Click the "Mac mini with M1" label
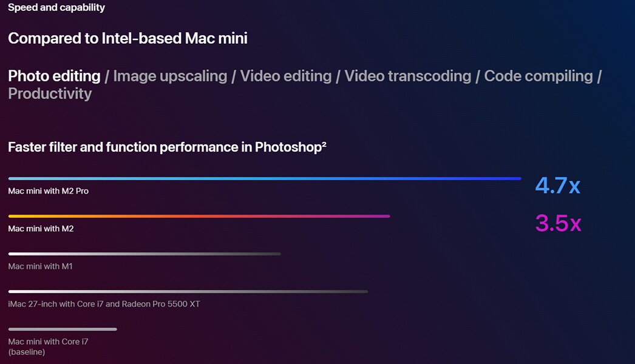Viewport: 635px width, 364px height. [40, 266]
